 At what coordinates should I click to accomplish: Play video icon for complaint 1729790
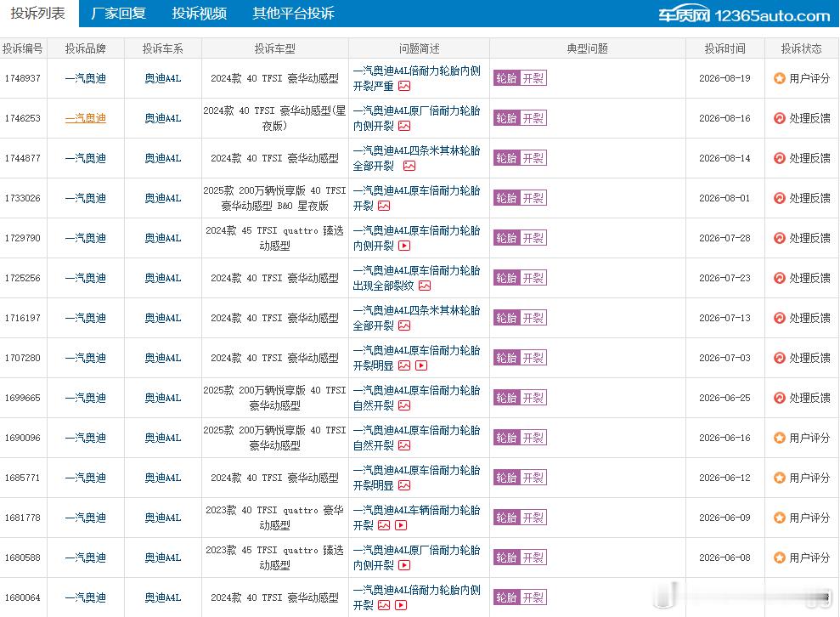pyautogui.click(x=404, y=246)
